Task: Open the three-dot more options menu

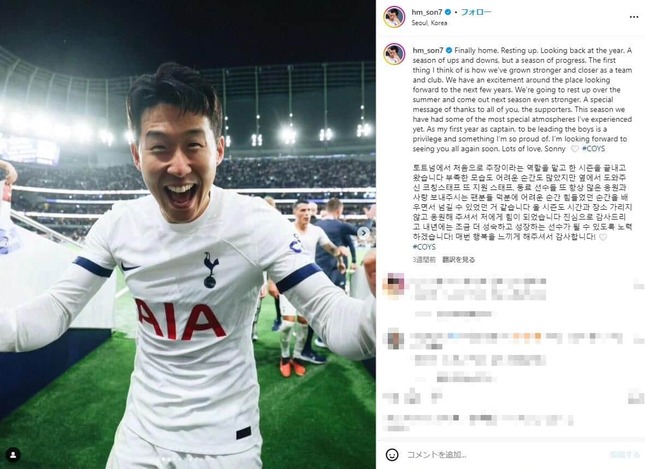Action: (634, 17)
